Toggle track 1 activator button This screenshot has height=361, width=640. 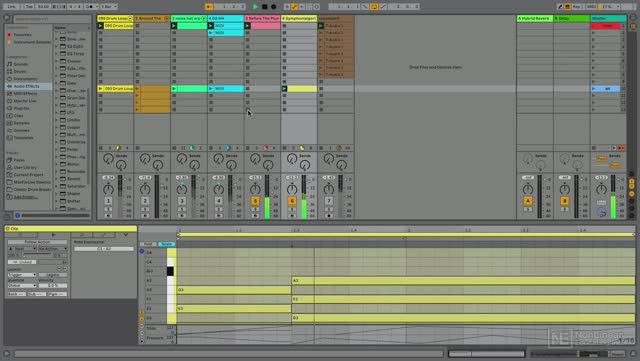click(x=109, y=201)
